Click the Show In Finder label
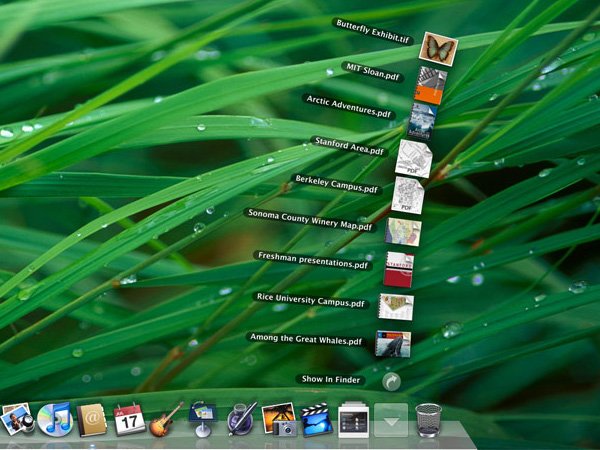This screenshot has width=600, height=450. [331, 379]
